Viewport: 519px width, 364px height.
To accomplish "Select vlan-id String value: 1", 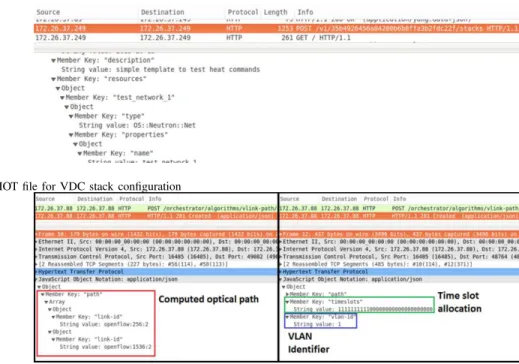I will pos(317,324).
